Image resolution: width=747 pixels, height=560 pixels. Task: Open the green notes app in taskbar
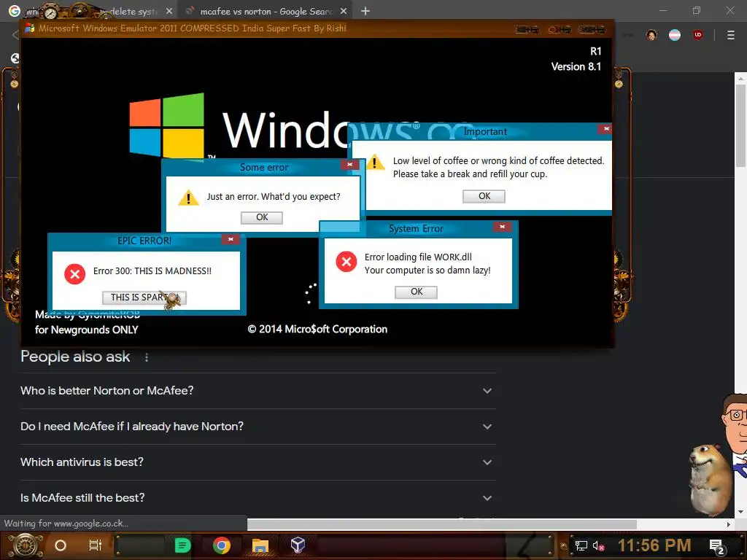[182, 545]
